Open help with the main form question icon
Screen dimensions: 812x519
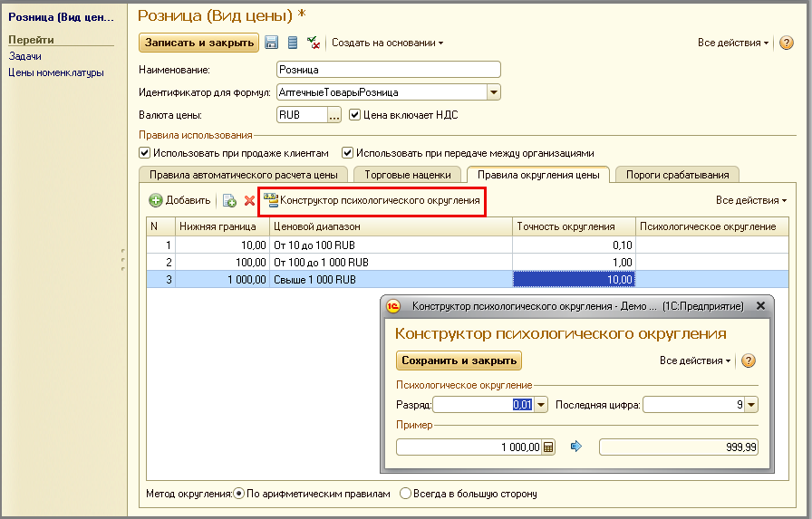pos(786,43)
